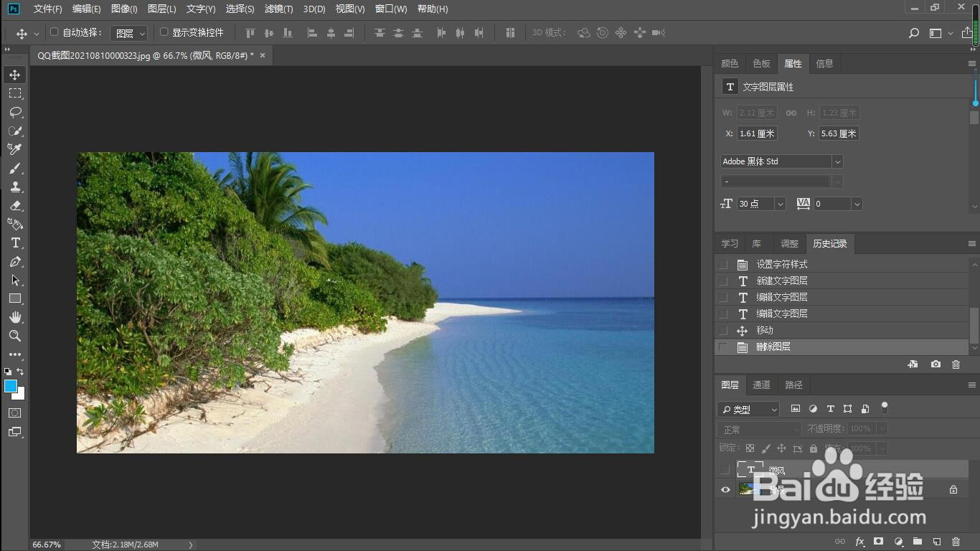This screenshot has width=980, height=551.
Task: Create a snapshot with the camera icon
Action: point(936,364)
